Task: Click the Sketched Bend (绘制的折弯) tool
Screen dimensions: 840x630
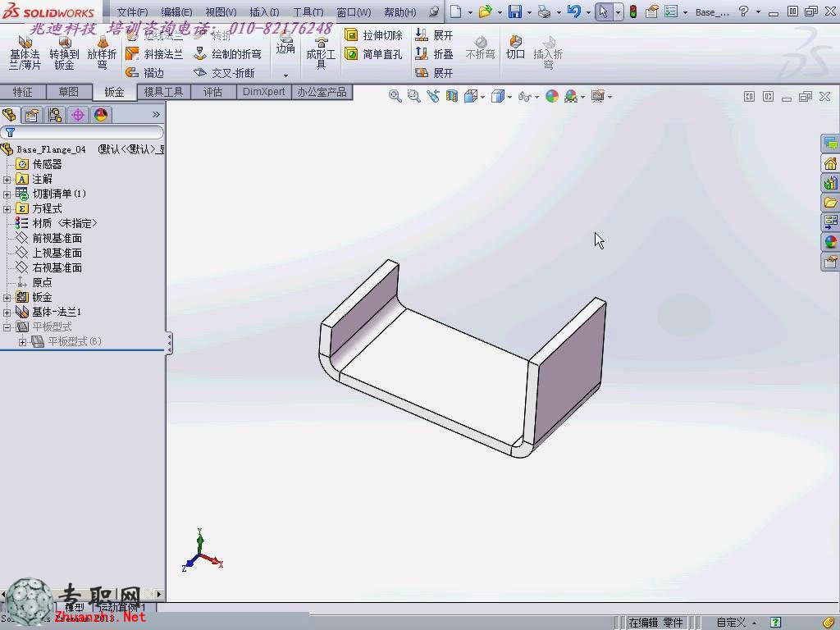Action: [228, 53]
